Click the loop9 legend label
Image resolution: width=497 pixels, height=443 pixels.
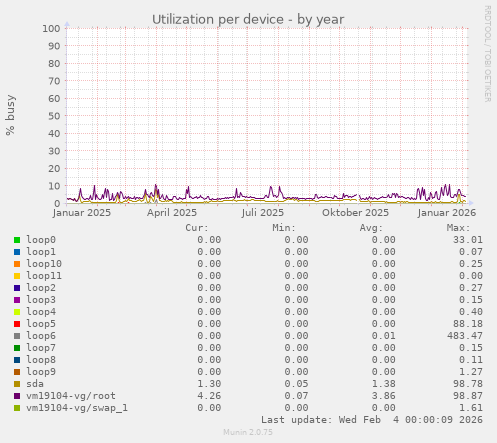[x=41, y=372]
